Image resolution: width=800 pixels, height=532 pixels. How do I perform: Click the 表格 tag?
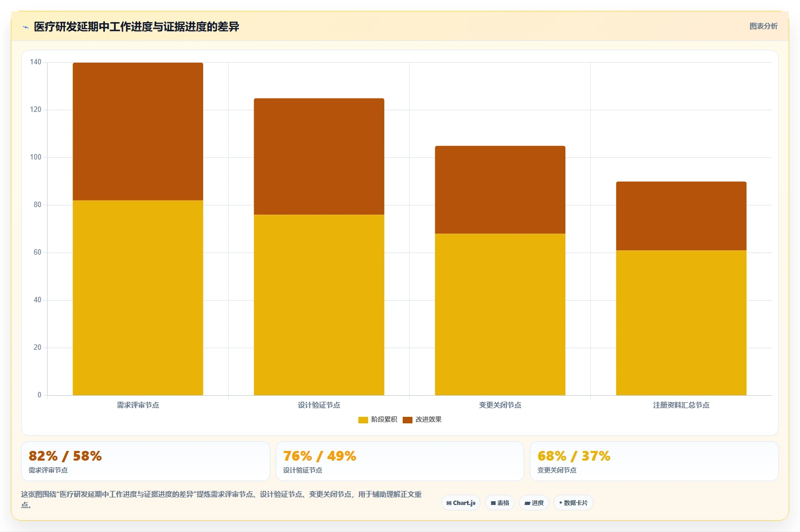[500, 503]
